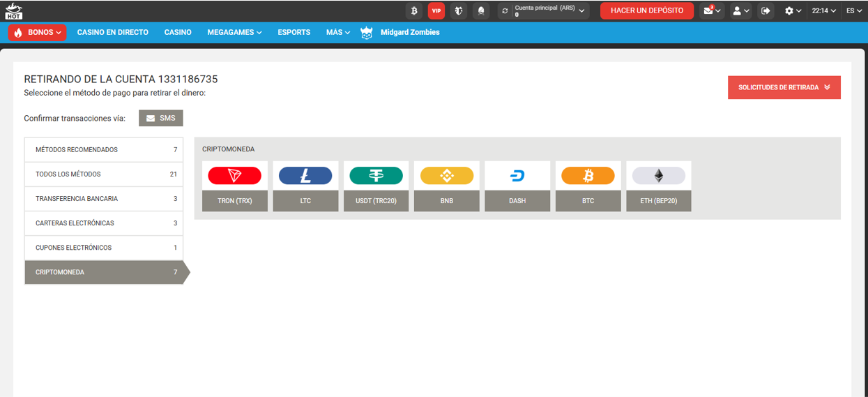Choose the orange Bitcoin logo icon

pos(588,176)
